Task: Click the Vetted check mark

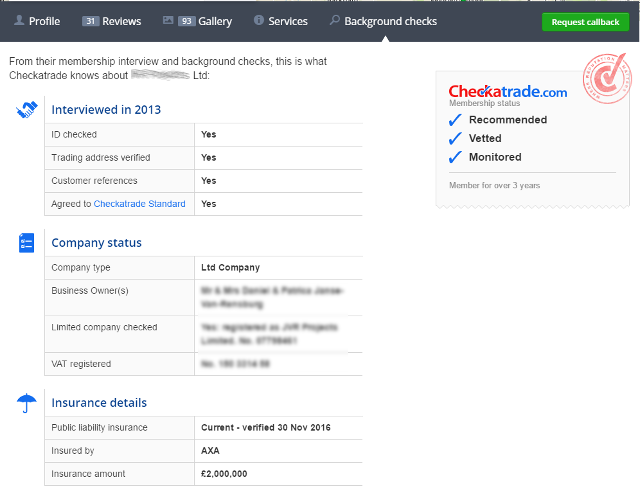Action: [x=455, y=139]
